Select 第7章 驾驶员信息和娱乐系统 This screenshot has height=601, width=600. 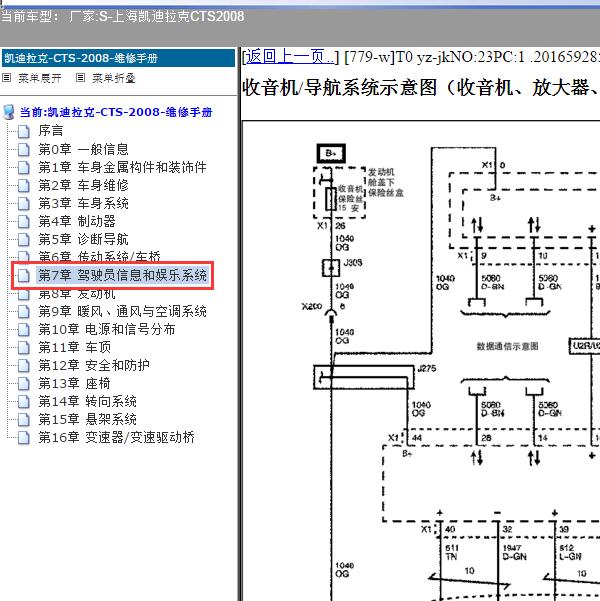click(x=122, y=275)
